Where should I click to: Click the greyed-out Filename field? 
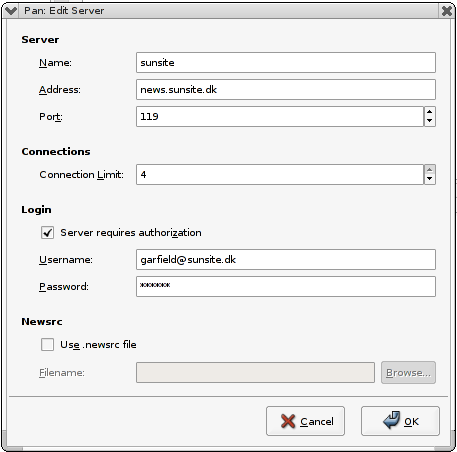point(255,372)
